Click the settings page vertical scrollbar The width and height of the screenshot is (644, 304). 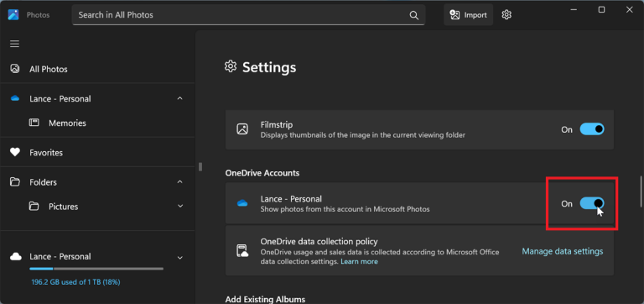[x=641, y=191]
